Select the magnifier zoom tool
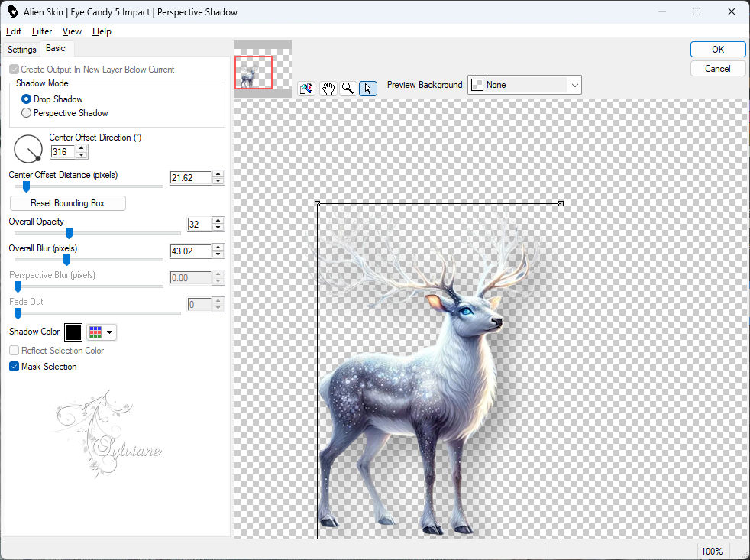This screenshot has width=750, height=560. [348, 89]
